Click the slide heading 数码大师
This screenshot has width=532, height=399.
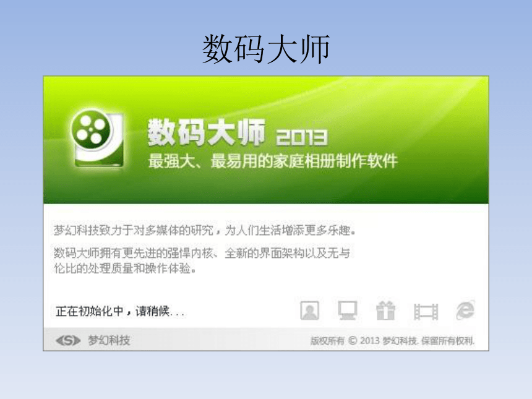tap(265, 49)
